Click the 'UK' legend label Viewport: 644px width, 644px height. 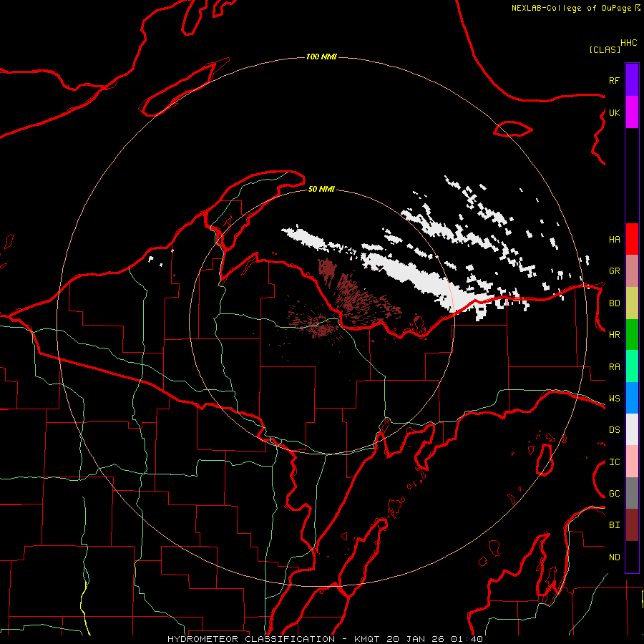[614, 112]
